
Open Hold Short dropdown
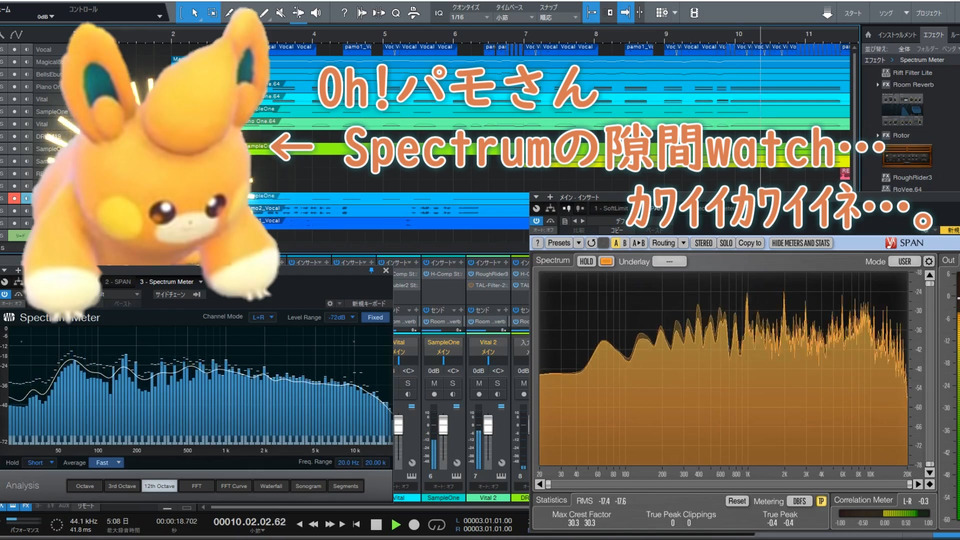[x=40, y=463]
